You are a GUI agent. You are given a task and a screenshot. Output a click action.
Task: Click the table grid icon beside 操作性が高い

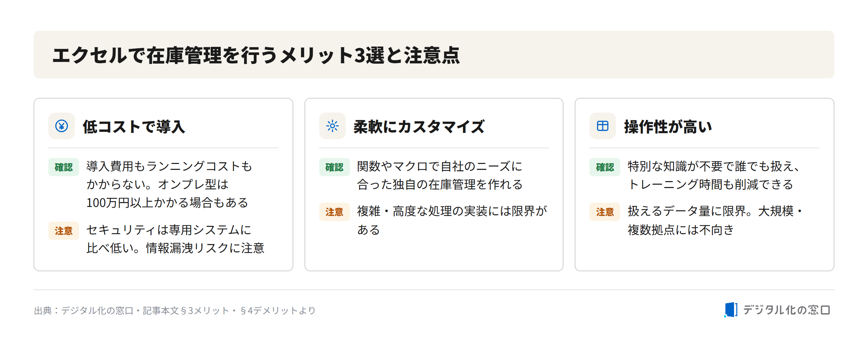602,126
